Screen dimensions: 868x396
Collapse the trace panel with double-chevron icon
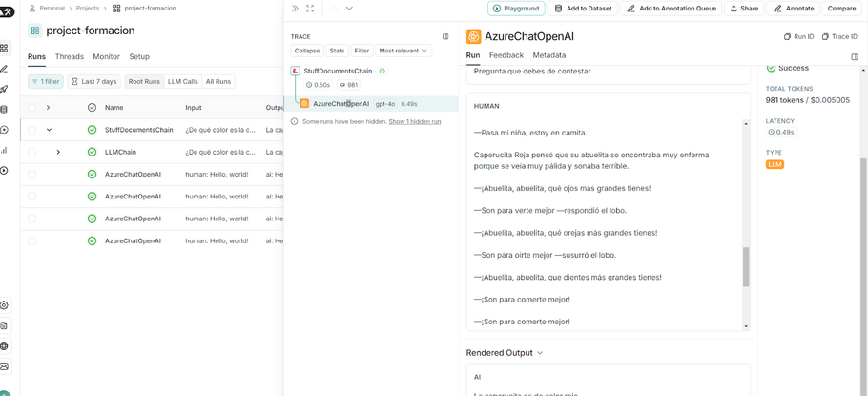pyautogui.click(x=295, y=9)
